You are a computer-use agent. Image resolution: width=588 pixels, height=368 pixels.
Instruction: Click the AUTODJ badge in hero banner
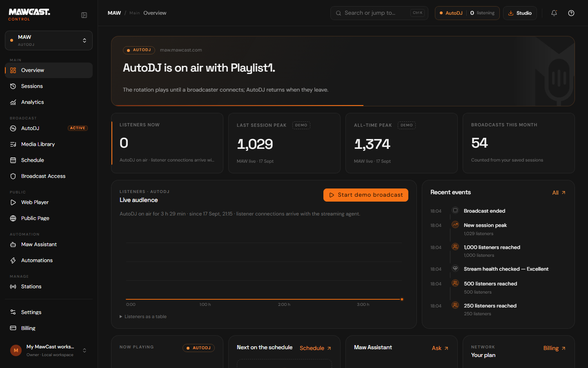pos(139,50)
